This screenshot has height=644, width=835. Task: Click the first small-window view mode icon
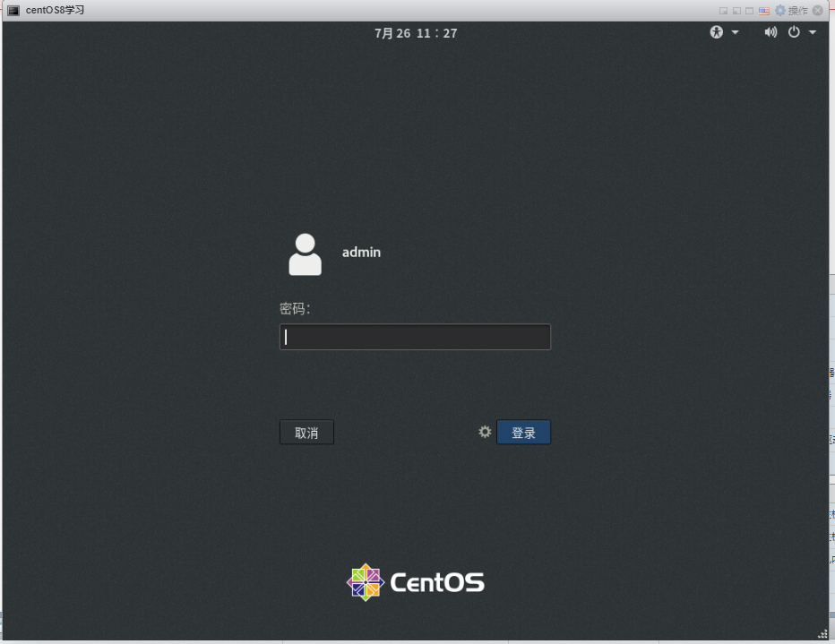(723, 11)
